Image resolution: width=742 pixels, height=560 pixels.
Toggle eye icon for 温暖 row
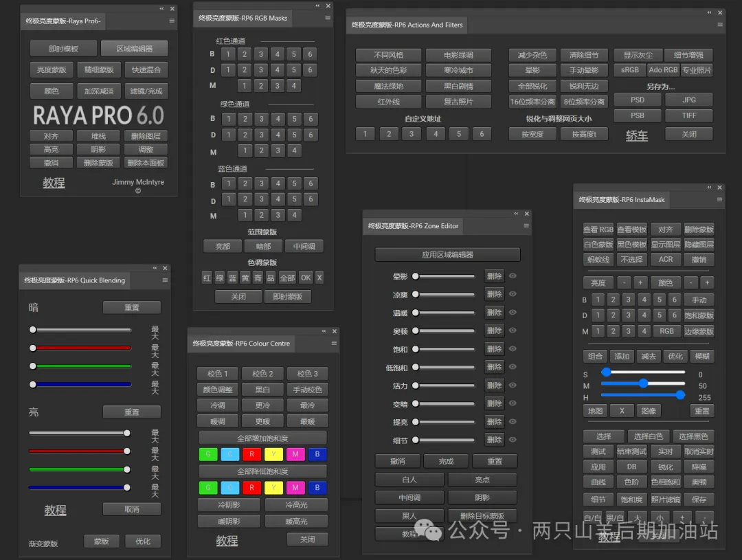click(513, 313)
